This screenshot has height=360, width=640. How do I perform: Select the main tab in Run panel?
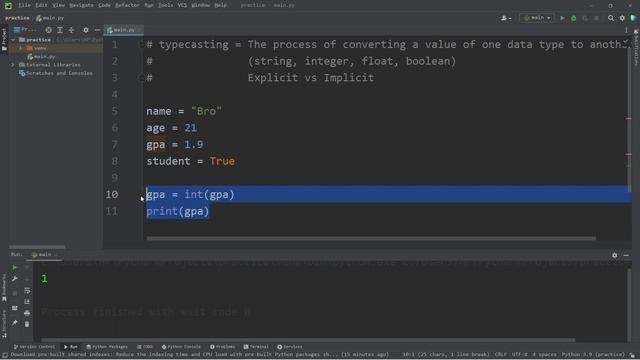[44, 255]
